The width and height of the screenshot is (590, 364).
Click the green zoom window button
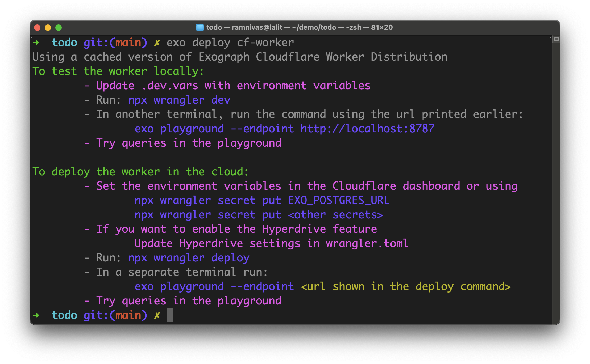59,28
